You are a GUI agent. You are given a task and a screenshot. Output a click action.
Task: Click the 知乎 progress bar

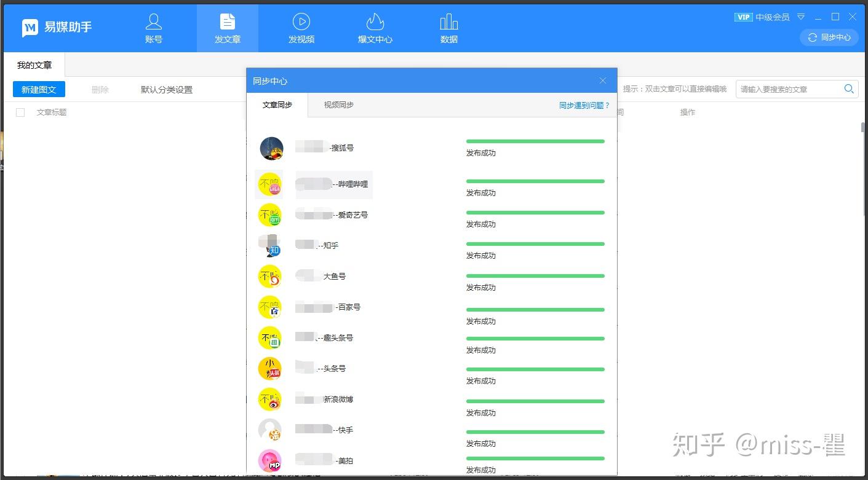[x=535, y=244]
